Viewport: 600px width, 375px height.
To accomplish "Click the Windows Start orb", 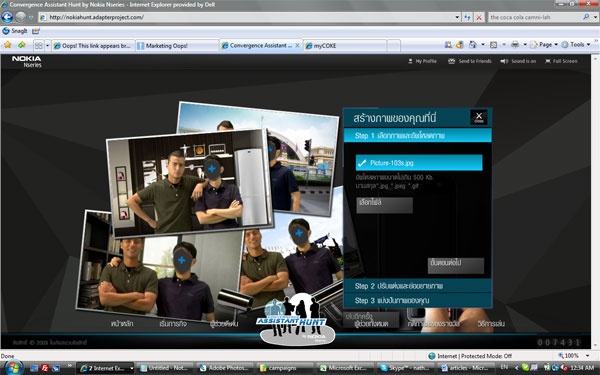I will pyautogui.click(x=13, y=368).
